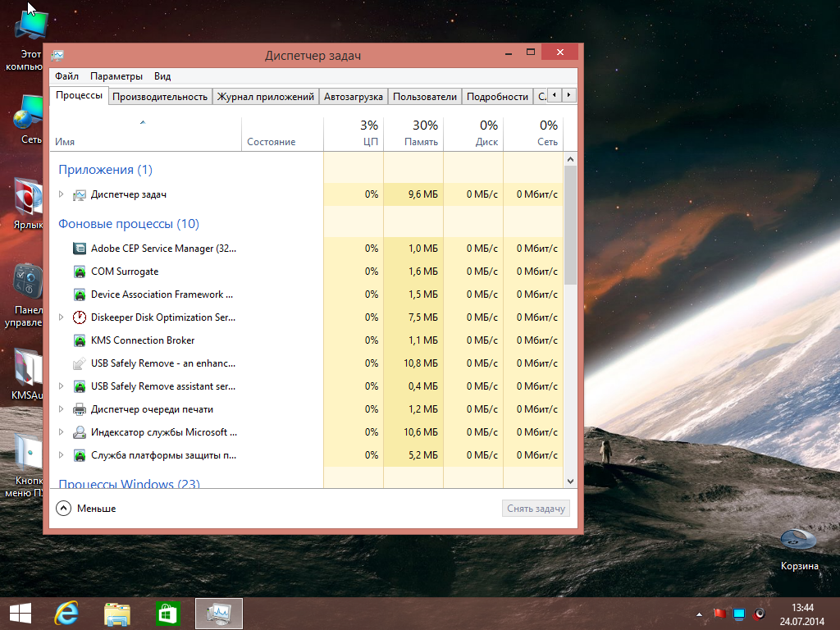
Task: Click the KMS Connection Broker icon
Action: [x=80, y=340]
